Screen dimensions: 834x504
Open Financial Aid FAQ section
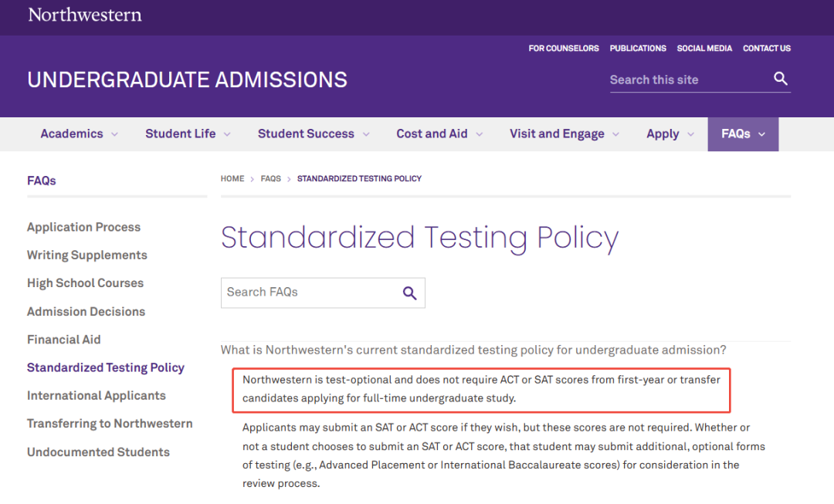tap(64, 339)
